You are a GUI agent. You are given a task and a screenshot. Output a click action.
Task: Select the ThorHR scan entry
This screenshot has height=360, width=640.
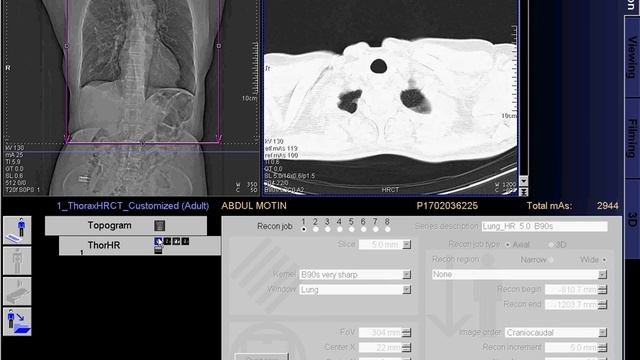(x=140, y=246)
